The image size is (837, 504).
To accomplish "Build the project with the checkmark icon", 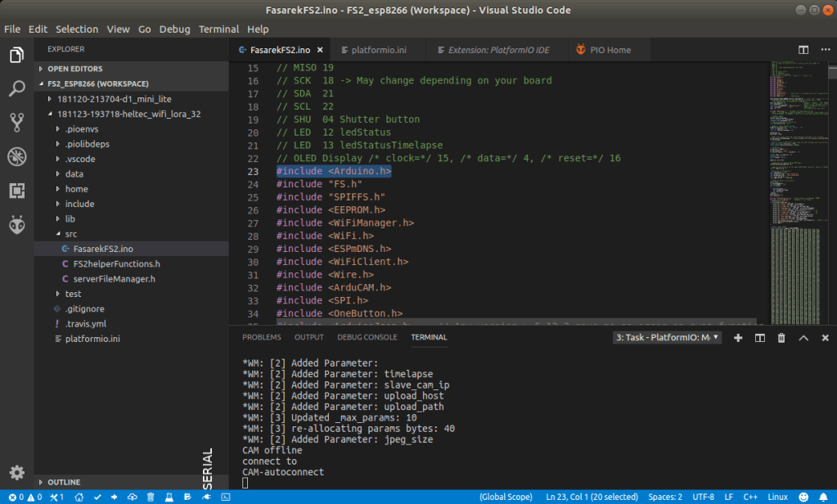I will coord(97,497).
